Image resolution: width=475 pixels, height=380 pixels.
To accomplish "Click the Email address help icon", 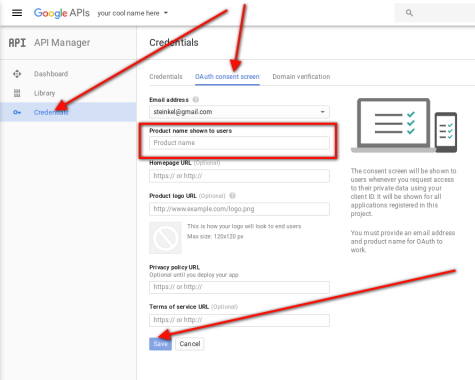I will 196,99.
